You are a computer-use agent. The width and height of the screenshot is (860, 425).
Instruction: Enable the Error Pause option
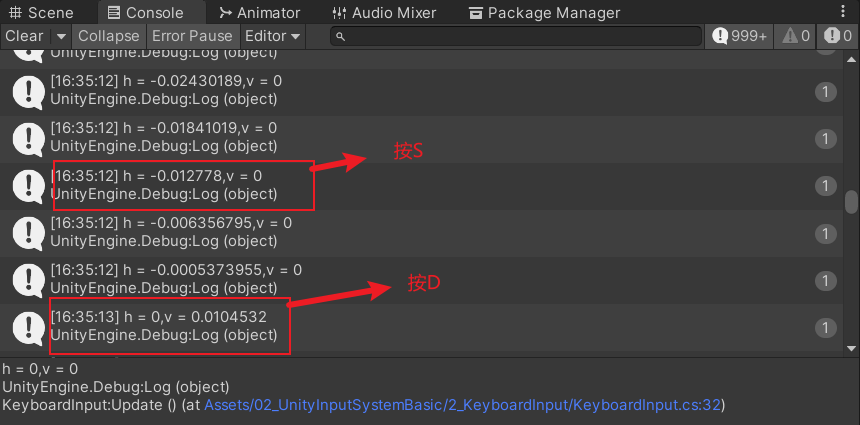click(x=192, y=36)
